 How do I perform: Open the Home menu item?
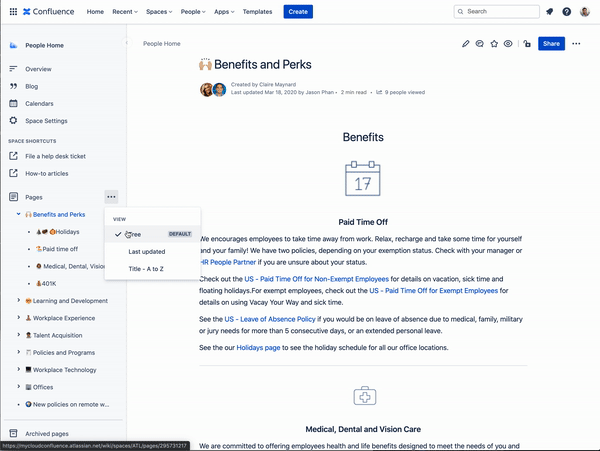tap(95, 11)
